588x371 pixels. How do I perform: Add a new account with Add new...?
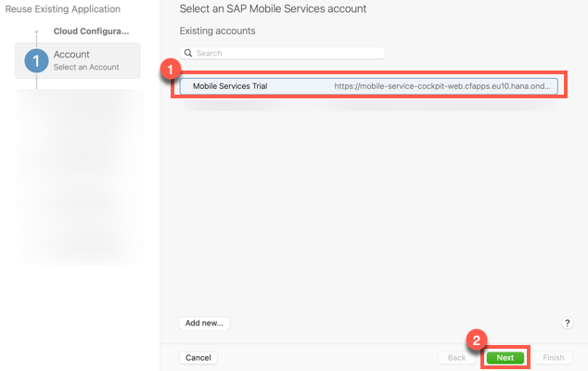(x=204, y=323)
